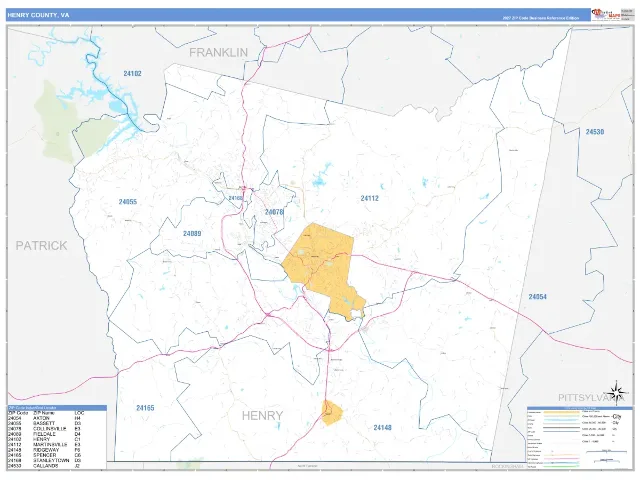Click ZIP code label 24530 on map
Screen dimensions: 640x480
(595, 131)
